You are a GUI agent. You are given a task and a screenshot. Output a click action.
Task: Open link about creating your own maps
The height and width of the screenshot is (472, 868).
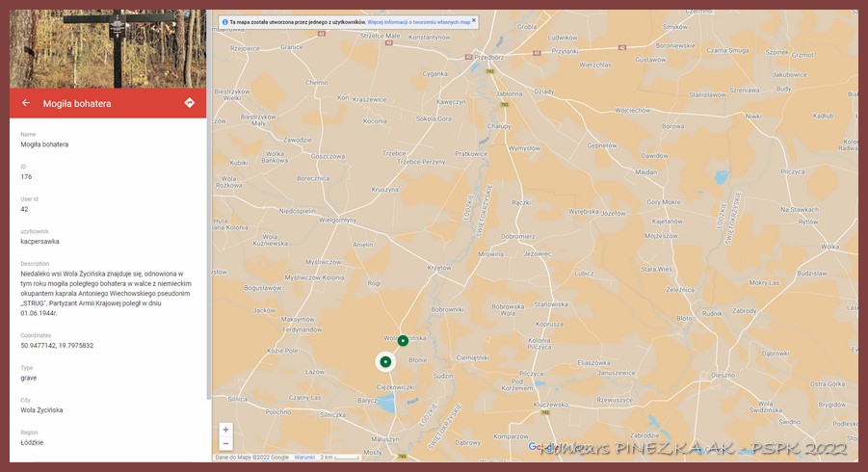click(419, 22)
